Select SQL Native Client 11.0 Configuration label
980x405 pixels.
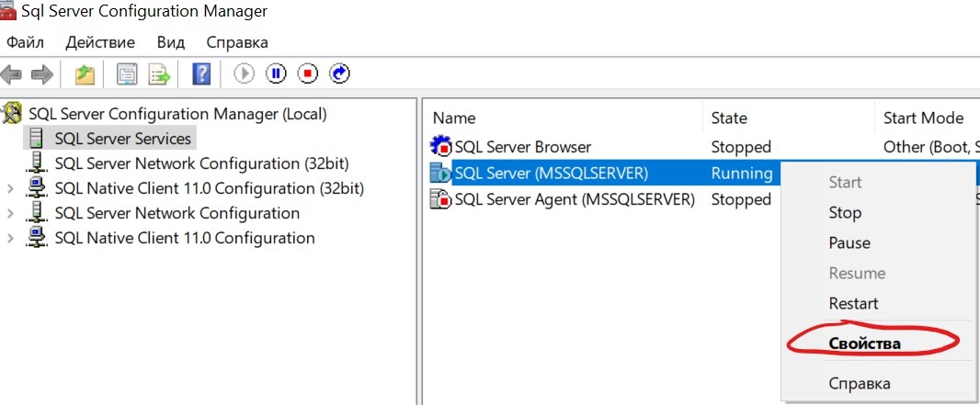tap(185, 239)
